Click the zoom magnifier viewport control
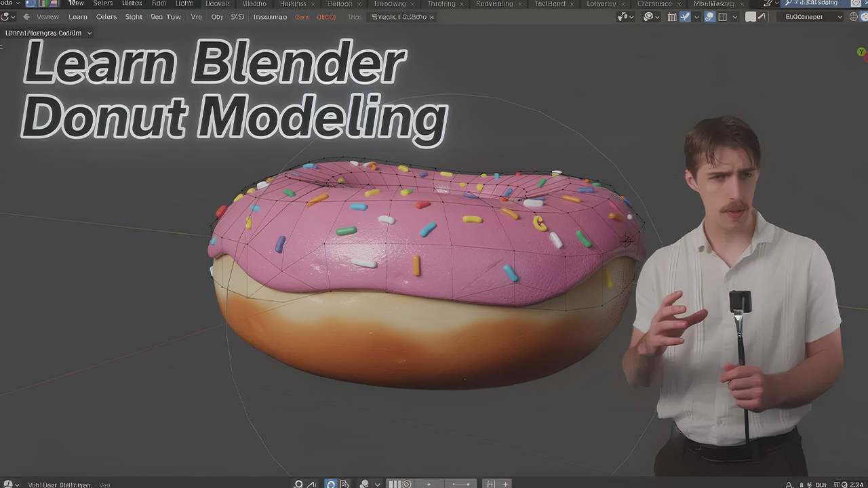 pos(298,483)
